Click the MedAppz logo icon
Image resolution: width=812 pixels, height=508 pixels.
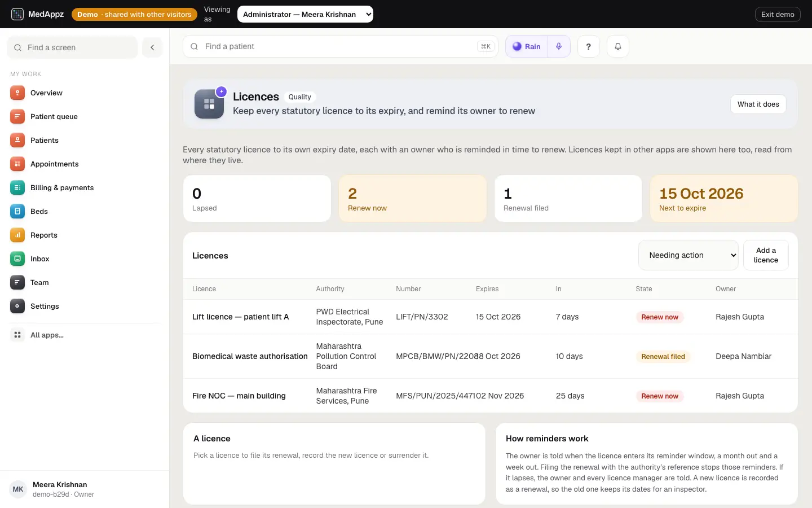click(x=17, y=14)
